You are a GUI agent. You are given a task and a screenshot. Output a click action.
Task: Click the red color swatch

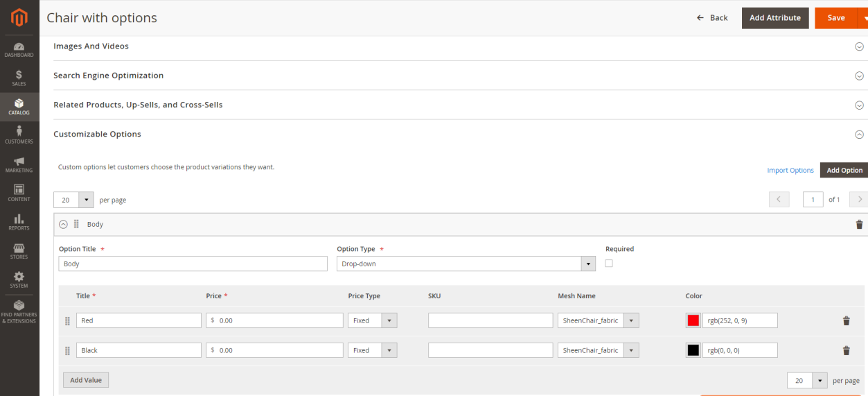pos(693,320)
